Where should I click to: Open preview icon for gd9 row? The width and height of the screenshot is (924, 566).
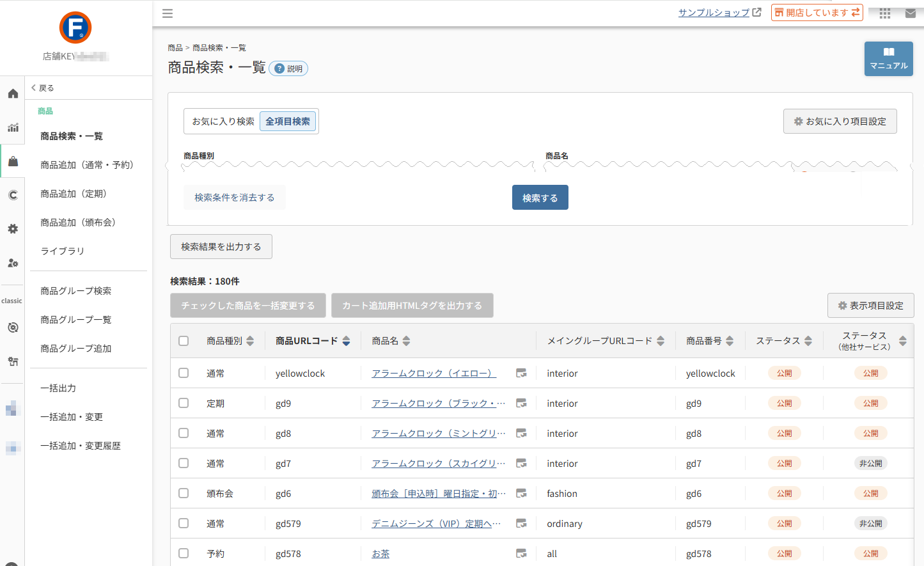pos(521,403)
